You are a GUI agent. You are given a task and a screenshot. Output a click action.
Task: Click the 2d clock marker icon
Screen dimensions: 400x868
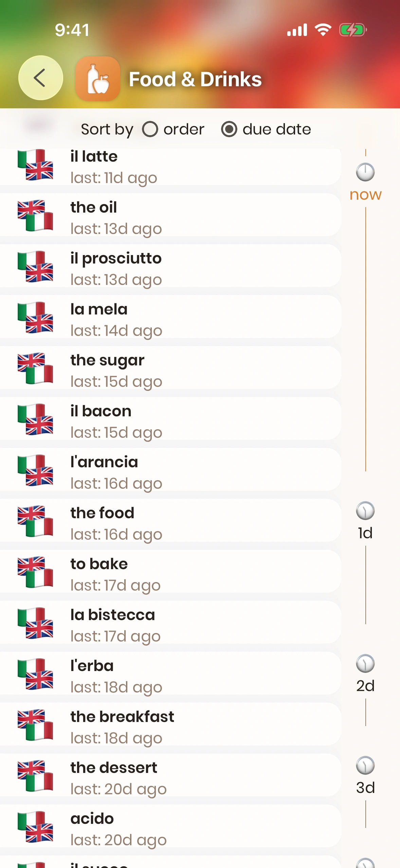click(x=365, y=664)
